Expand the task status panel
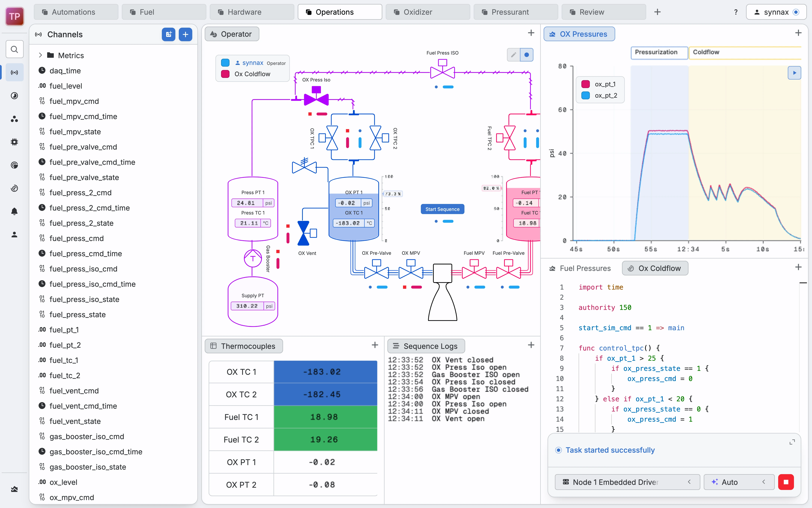The height and width of the screenshot is (508, 812). coord(792,442)
